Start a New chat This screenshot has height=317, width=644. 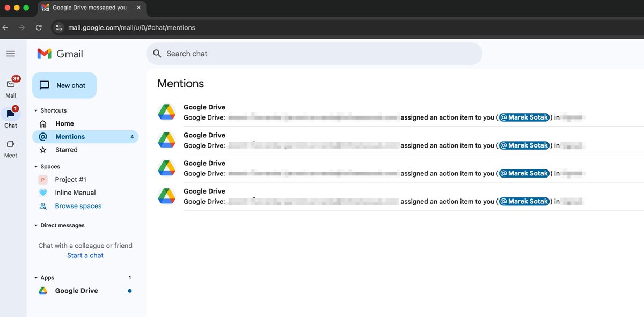64,85
